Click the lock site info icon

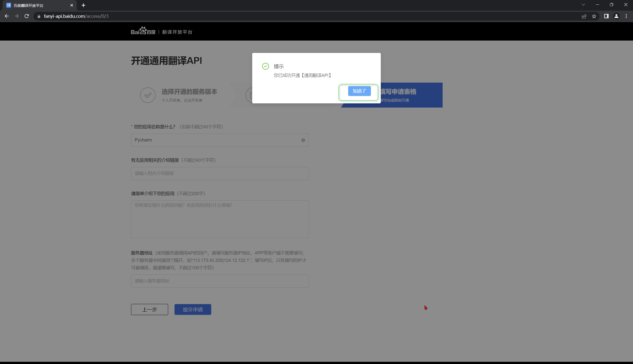(x=39, y=16)
